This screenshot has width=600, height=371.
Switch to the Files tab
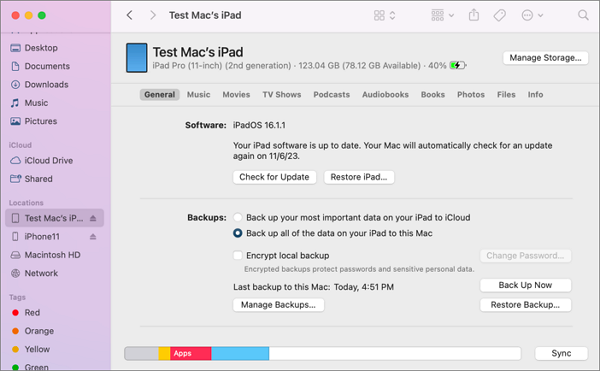click(x=506, y=94)
